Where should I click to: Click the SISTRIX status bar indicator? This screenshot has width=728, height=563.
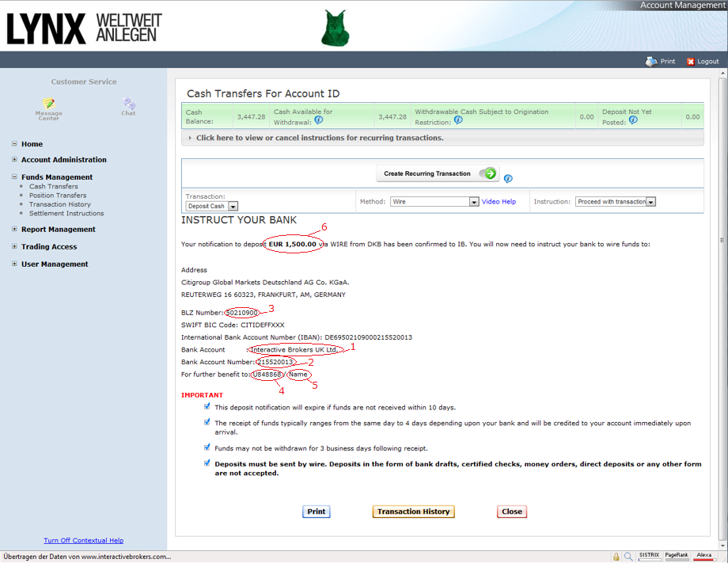point(649,556)
